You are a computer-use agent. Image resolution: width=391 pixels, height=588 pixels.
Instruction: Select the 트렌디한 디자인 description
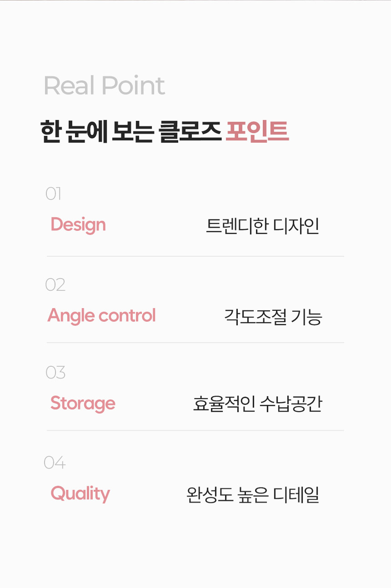263,226
